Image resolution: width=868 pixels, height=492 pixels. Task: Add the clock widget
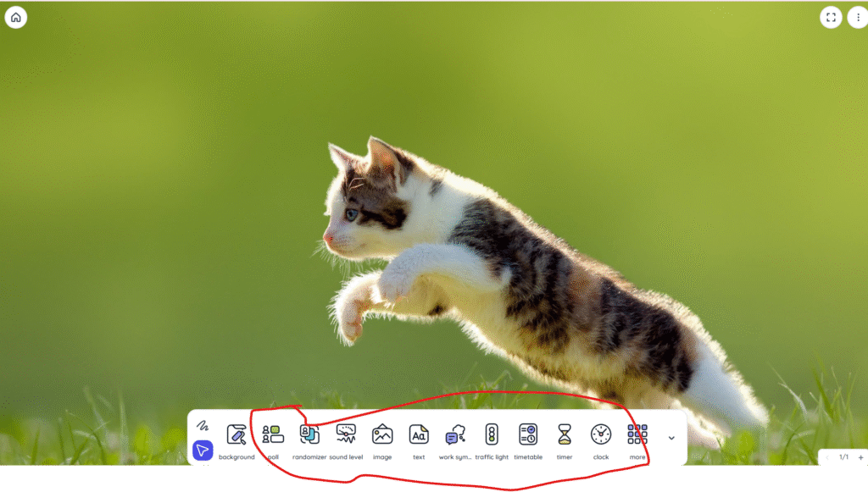pyautogui.click(x=601, y=435)
